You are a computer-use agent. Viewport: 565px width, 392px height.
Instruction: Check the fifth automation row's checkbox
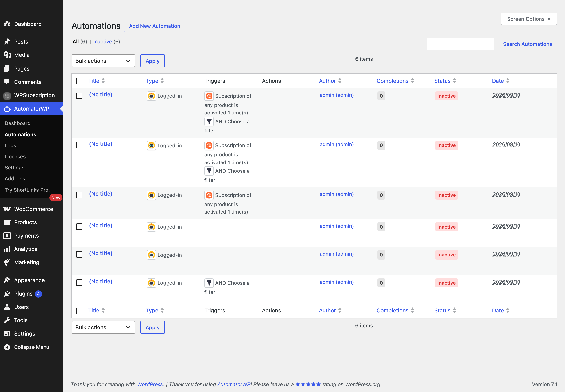[x=79, y=254]
